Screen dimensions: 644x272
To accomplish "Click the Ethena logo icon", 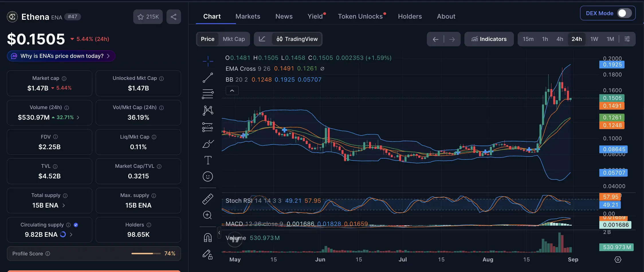I will (12, 17).
